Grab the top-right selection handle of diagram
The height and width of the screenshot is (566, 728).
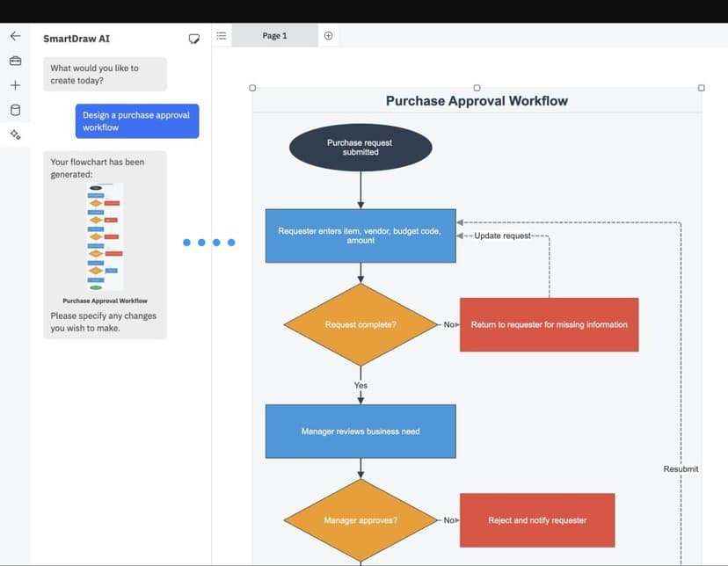coord(702,88)
